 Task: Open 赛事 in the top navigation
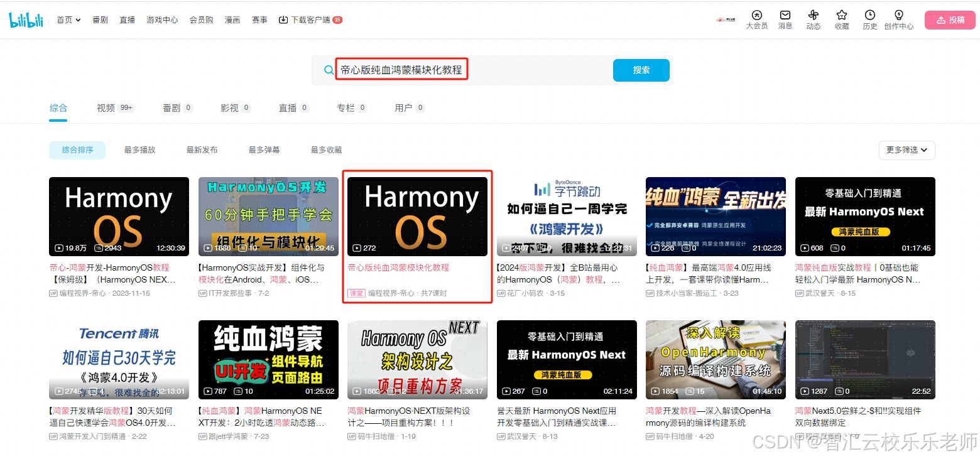[259, 20]
